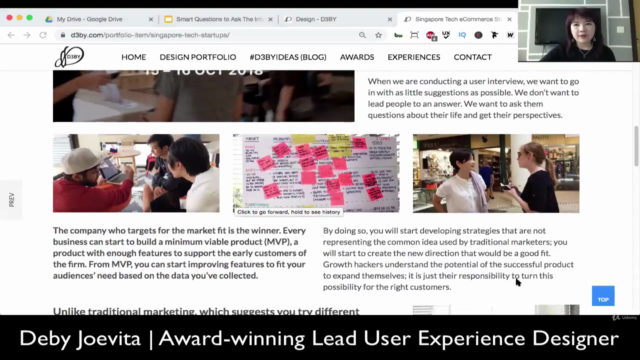Click the page vertical scrollbar thumb

tap(636, 146)
